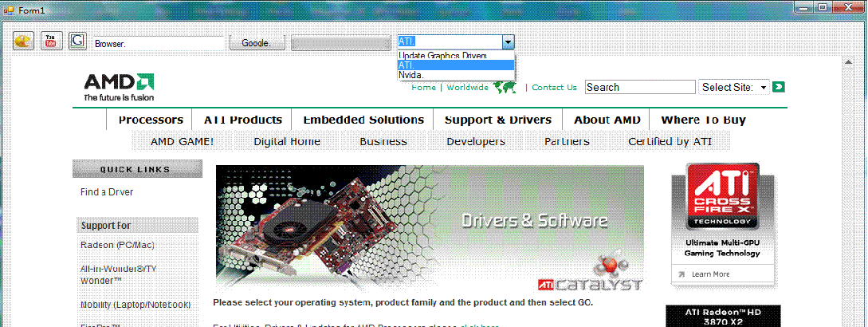
Task: Go to Digital Home section
Action: coord(287,141)
